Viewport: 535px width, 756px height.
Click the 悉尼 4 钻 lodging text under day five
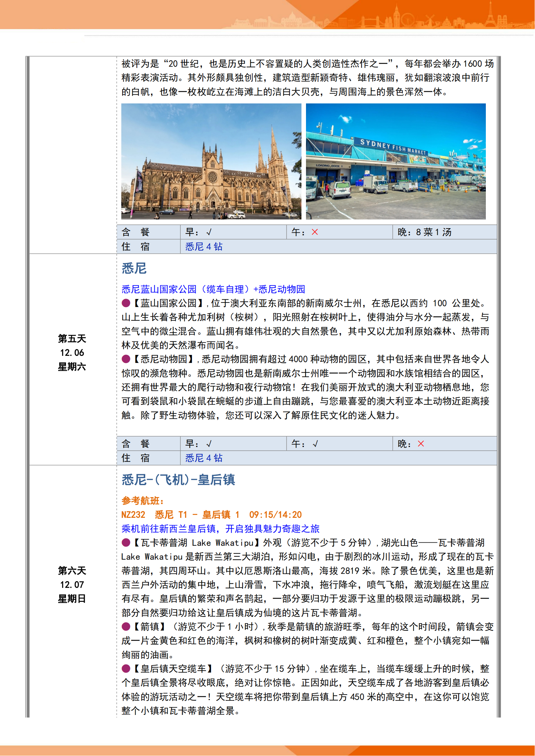[x=204, y=458]
